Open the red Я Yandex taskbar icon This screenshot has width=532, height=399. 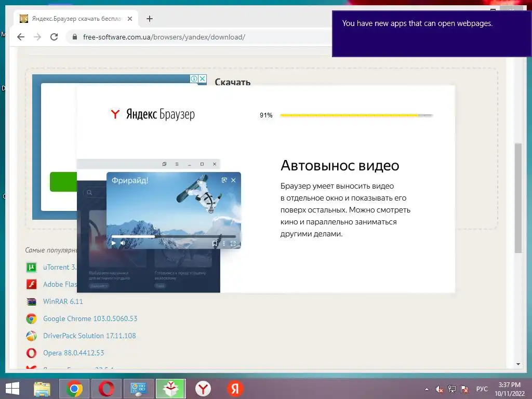235,389
